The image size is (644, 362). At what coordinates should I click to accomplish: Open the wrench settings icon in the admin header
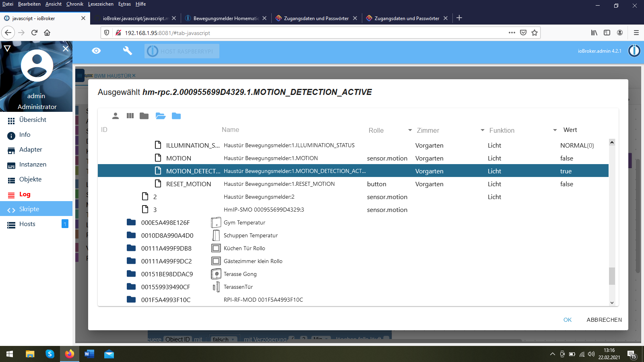(x=128, y=51)
